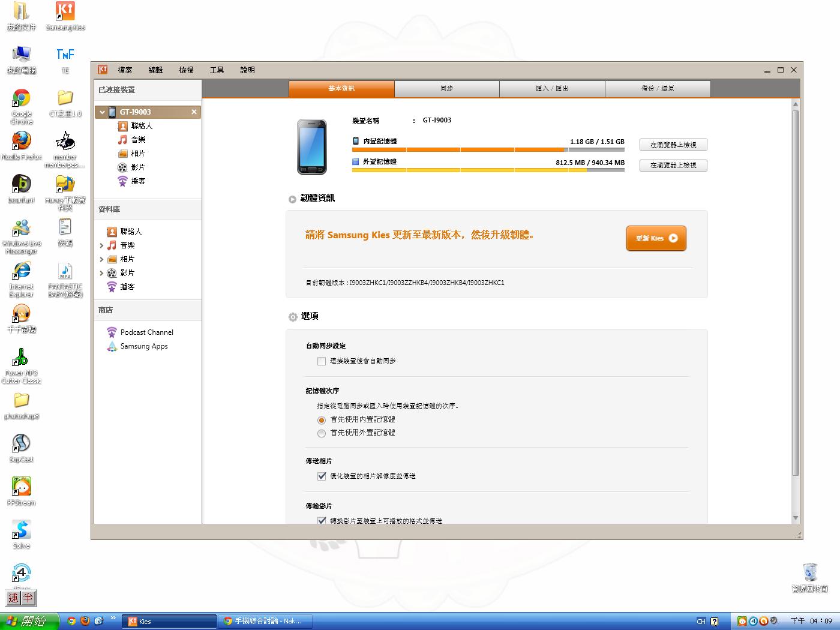Select the Windows Live Messenger desktop icon
The height and width of the screenshot is (630, 840).
click(22, 236)
